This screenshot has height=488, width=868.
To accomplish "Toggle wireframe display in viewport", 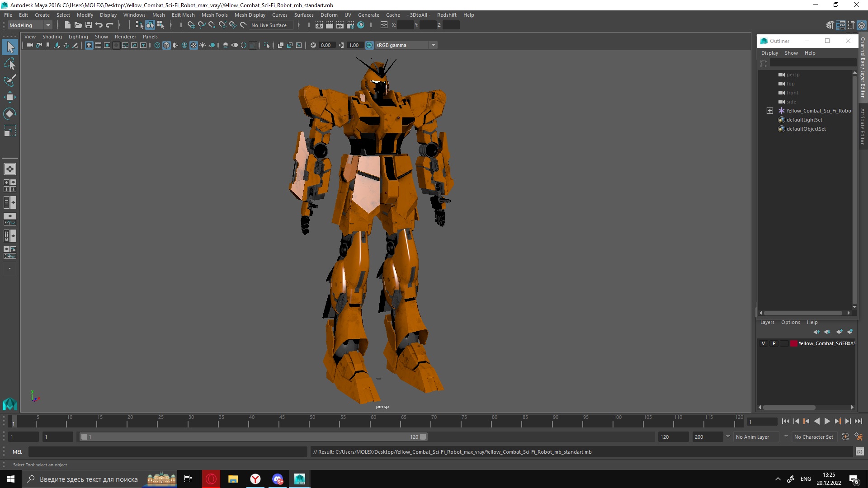I will [x=157, y=45].
